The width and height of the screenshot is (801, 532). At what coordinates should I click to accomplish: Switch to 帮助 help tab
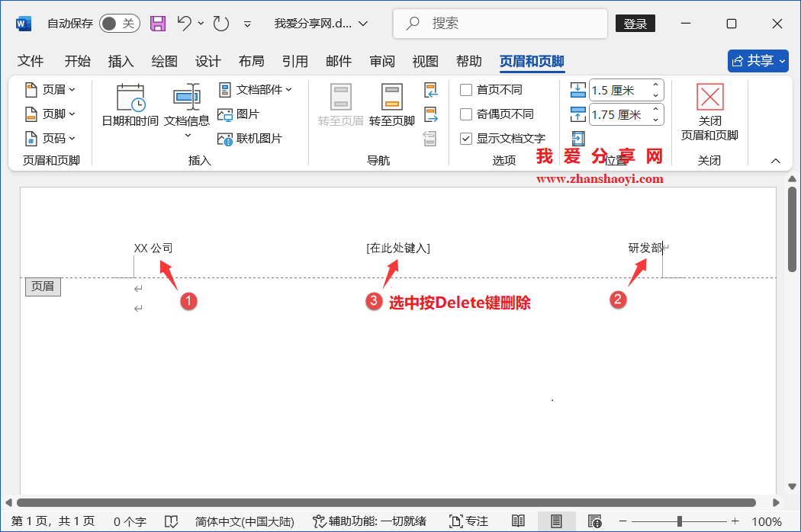click(x=469, y=61)
